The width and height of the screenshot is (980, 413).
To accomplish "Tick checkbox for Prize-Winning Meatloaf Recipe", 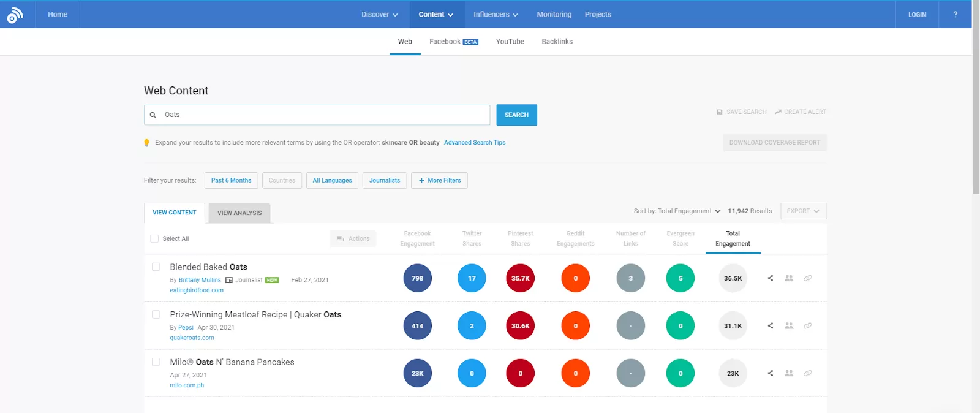I will 156,314.
